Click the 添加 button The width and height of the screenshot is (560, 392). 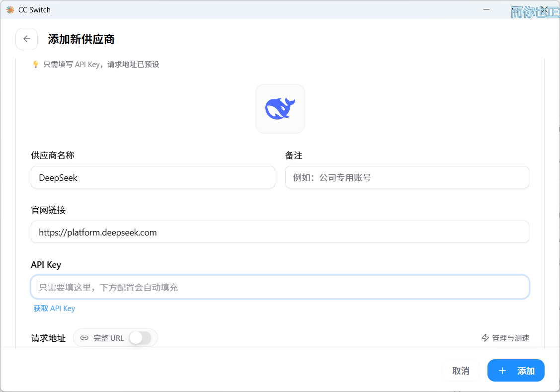(x=516, y=371)
